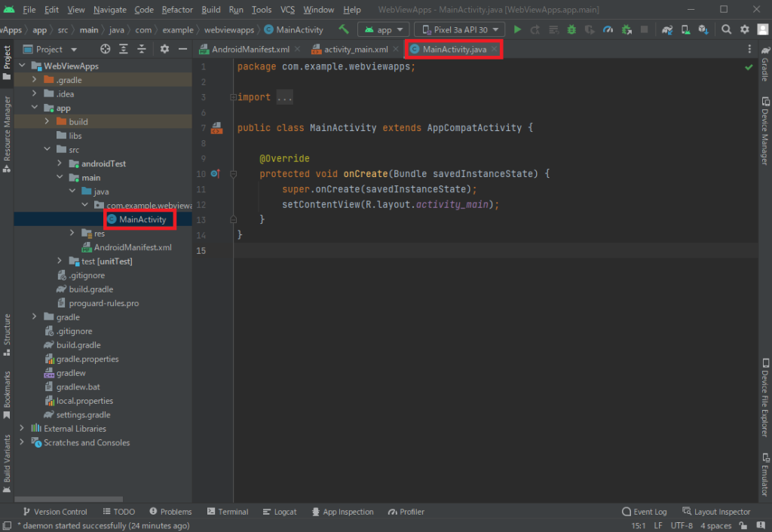Open the app run configuration dropdown
Screen dimensions: 772x532
(x=383, y=29)
